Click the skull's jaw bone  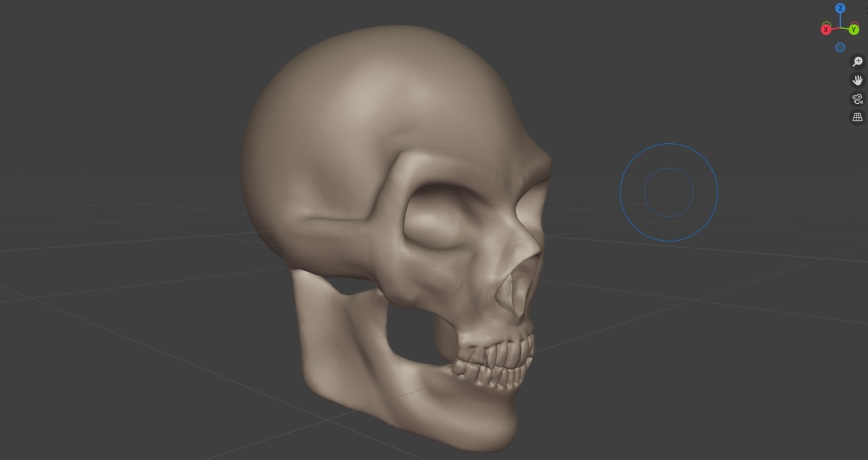point(407,380)
